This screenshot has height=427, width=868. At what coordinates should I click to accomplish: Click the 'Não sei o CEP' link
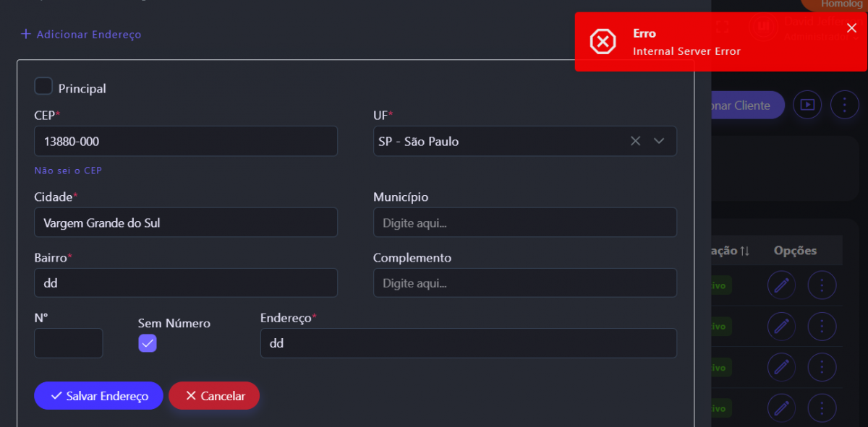pos(67,171)
